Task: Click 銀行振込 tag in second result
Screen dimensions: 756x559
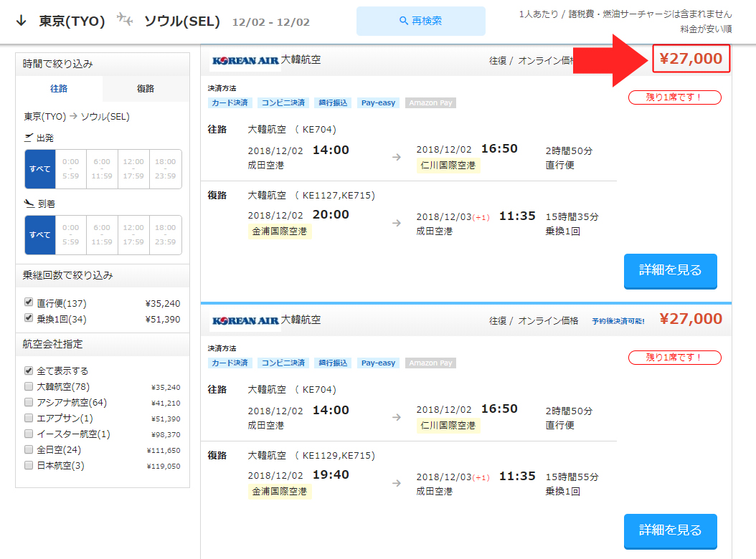Action: 333,363
